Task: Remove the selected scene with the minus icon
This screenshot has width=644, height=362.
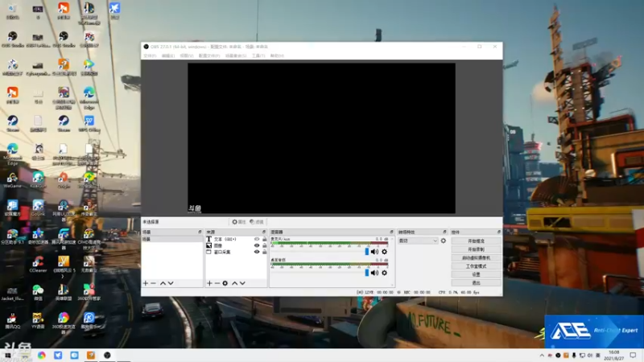Action: point(153,283)
